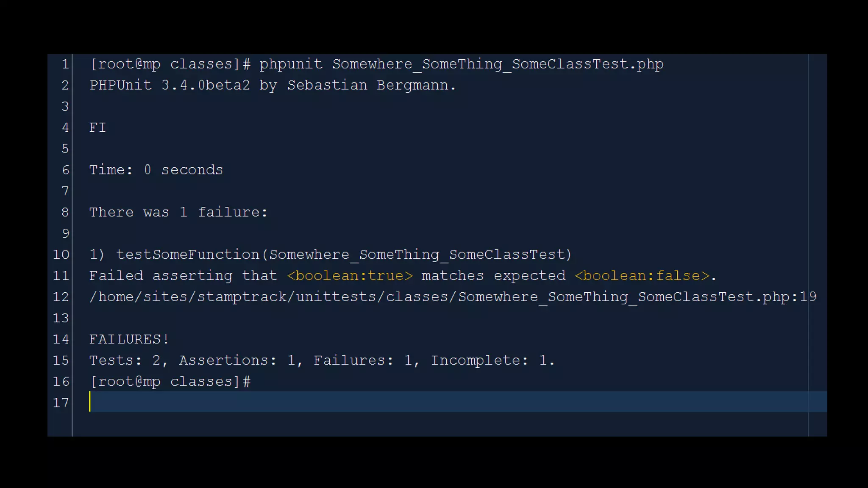Click the orange boolean:false token
The image size is (868, 488).
(642, 276)
